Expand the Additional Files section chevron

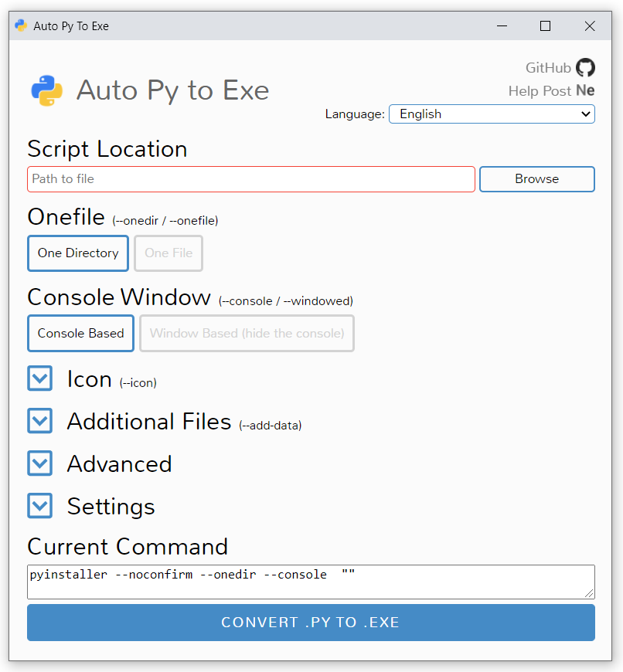[x=39, y=421]
